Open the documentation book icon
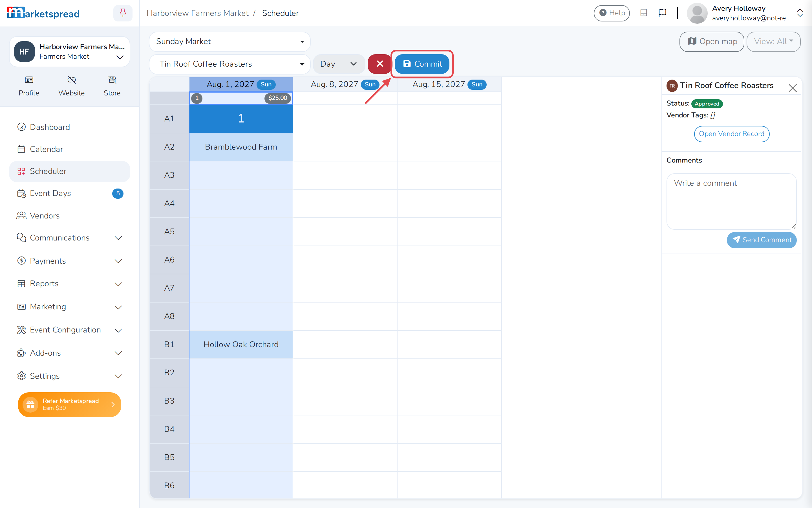 click(644, 13)
